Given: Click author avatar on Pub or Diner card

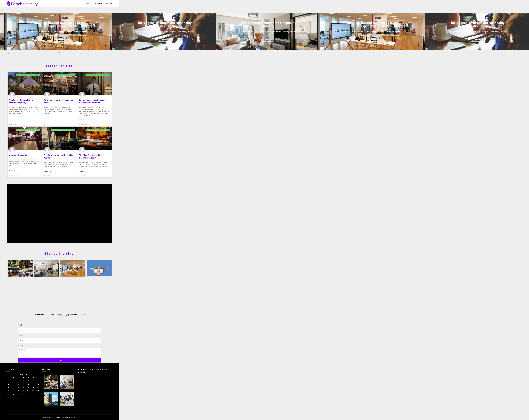Looking at the screenshot, I should (12, 150).
